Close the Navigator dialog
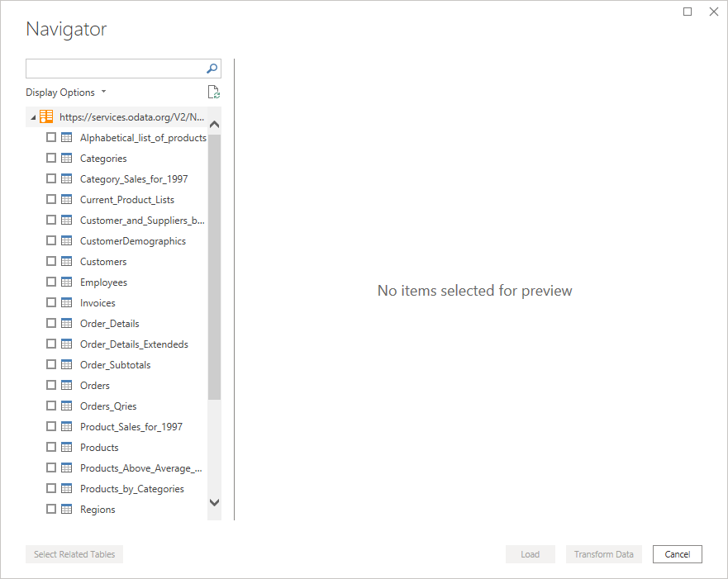 (x=714, y=12)
